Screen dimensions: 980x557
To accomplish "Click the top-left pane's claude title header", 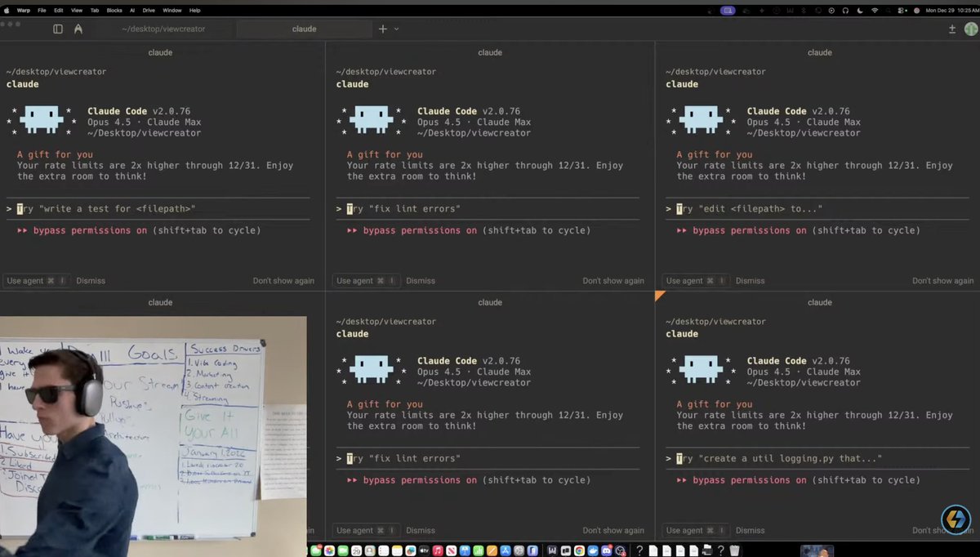I will tap(160, 52).
